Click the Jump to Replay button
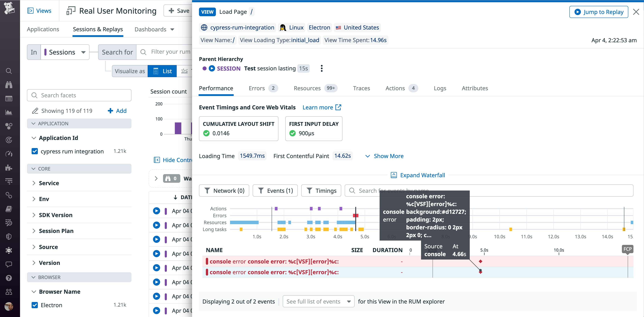 click(599, 12)
